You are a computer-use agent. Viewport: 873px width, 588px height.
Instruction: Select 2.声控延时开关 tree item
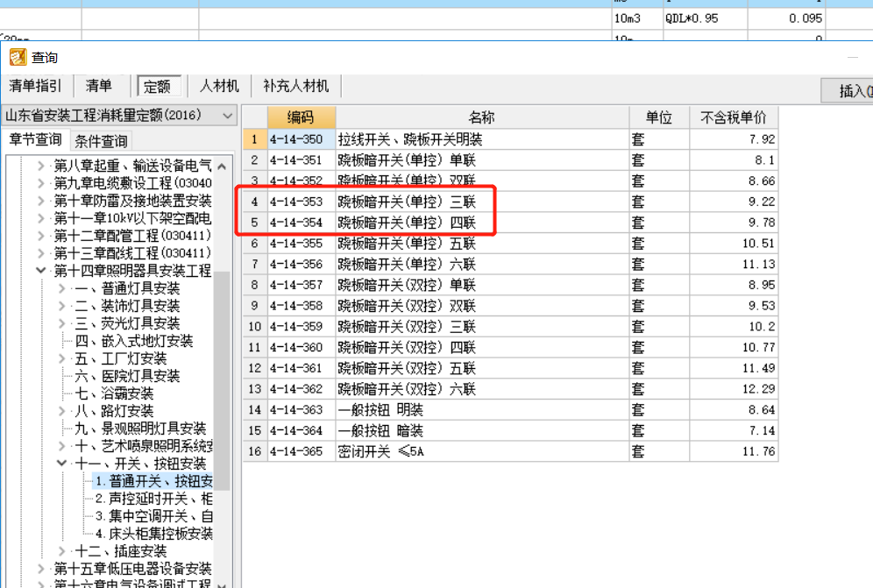point(153,499)
